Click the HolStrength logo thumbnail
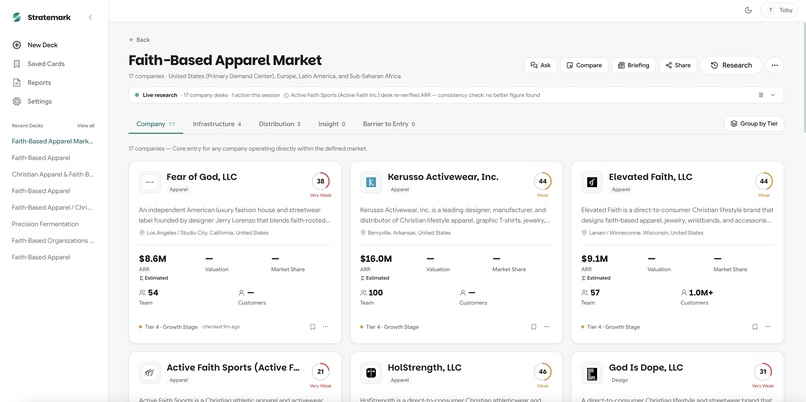Image resolution: width=806 pixels, height=402 pixels. pyautogui.click(x=371, y=373)
